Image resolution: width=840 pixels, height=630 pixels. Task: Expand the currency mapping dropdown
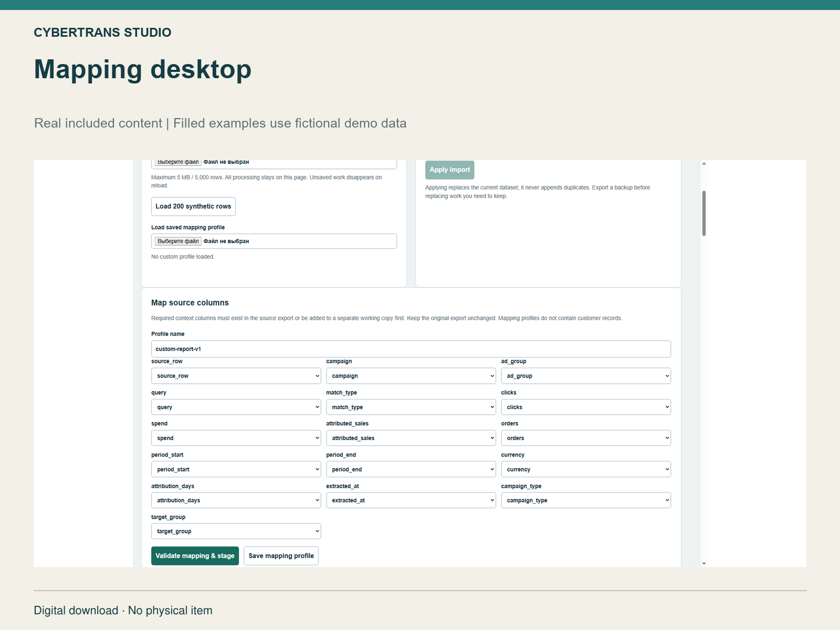click(x=586, y=469)
